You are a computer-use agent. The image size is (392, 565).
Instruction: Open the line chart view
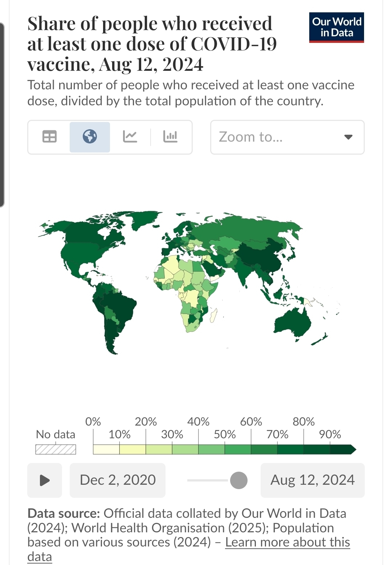tap(130, 137)
